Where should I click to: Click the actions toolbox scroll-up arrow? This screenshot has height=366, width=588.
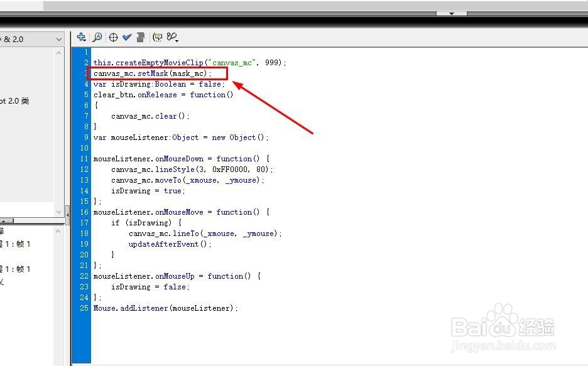pyautogui.click(x=58, y=53)
